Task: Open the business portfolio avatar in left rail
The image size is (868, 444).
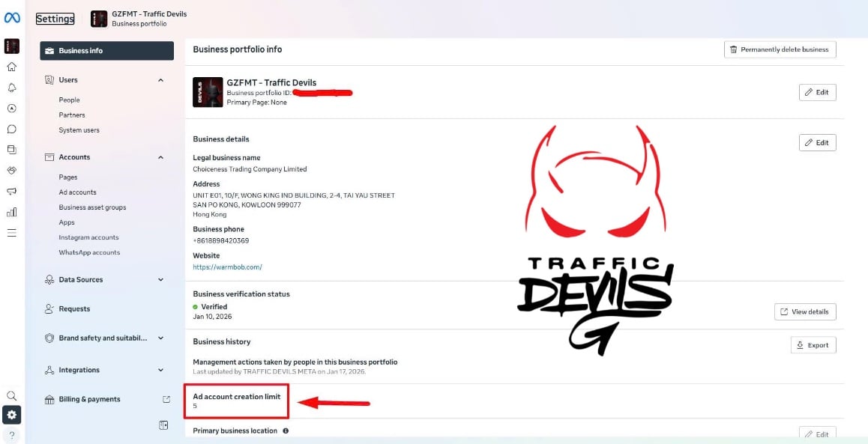Action: click(12, 46)
